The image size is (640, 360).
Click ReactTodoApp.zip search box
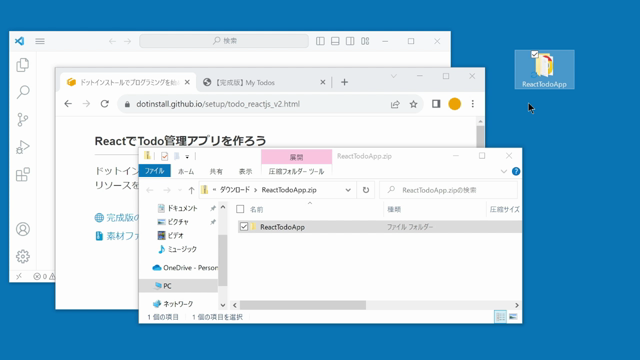click(449, 190)
